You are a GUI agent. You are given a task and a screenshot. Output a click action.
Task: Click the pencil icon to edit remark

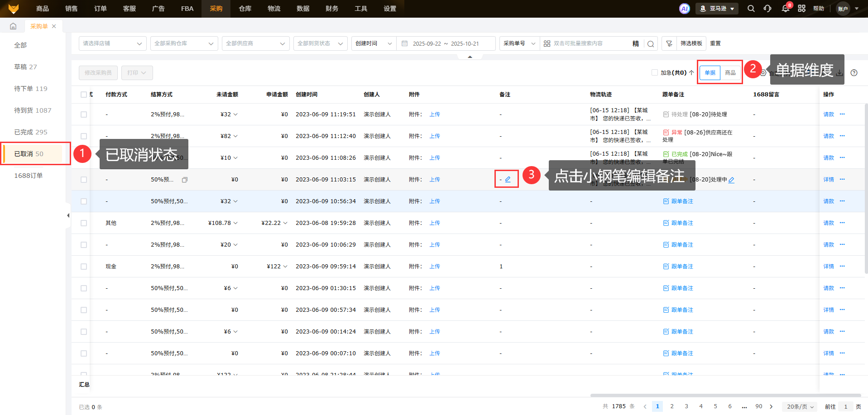pyautogui.click(x=508, y=179)
